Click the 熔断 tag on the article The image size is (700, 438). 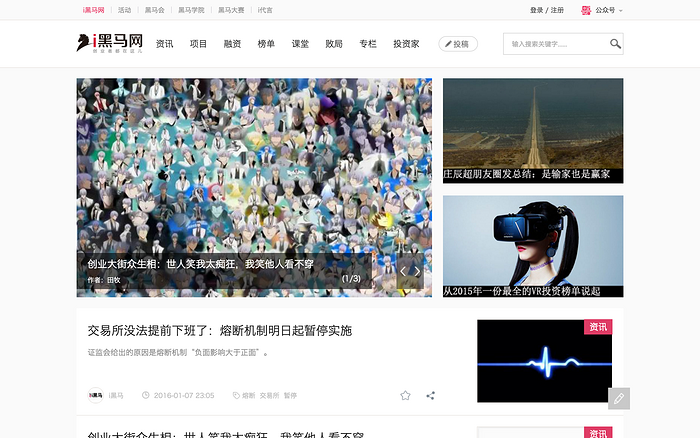[248, 396]
